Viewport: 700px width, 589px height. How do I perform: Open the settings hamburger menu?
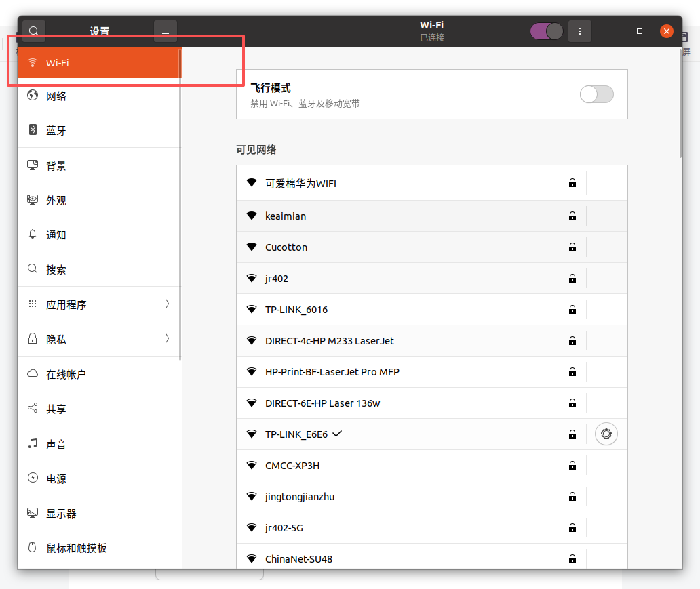click(x=166, y=31)
